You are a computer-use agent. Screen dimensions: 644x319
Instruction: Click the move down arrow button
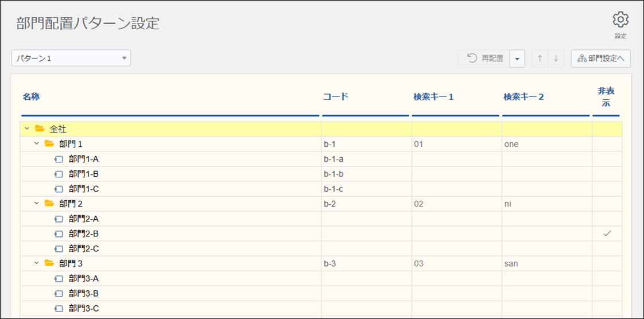pos(556,58)
